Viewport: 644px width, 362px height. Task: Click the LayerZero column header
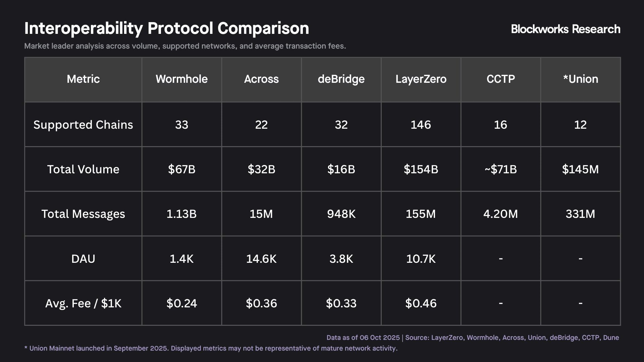tap(421, 79)
